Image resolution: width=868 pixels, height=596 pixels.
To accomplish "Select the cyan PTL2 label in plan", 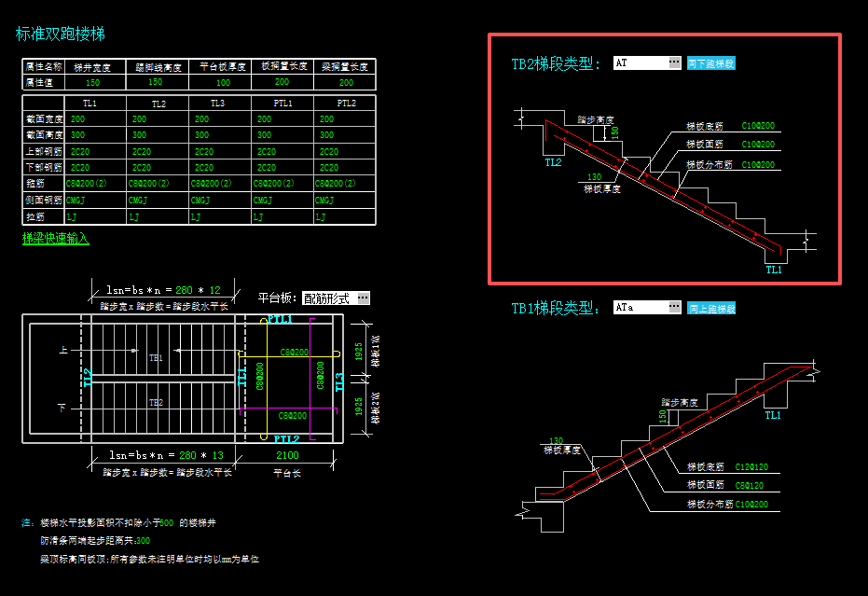I will tap(287, 439).
